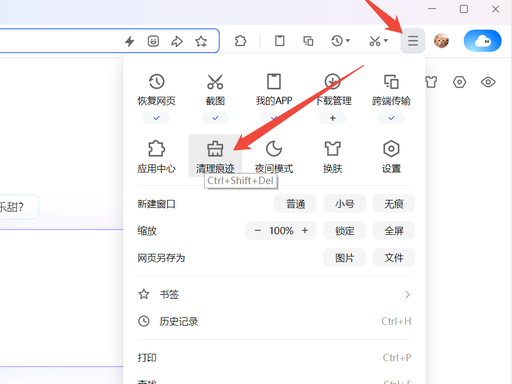Open a new 小号 window

point(344,204)
